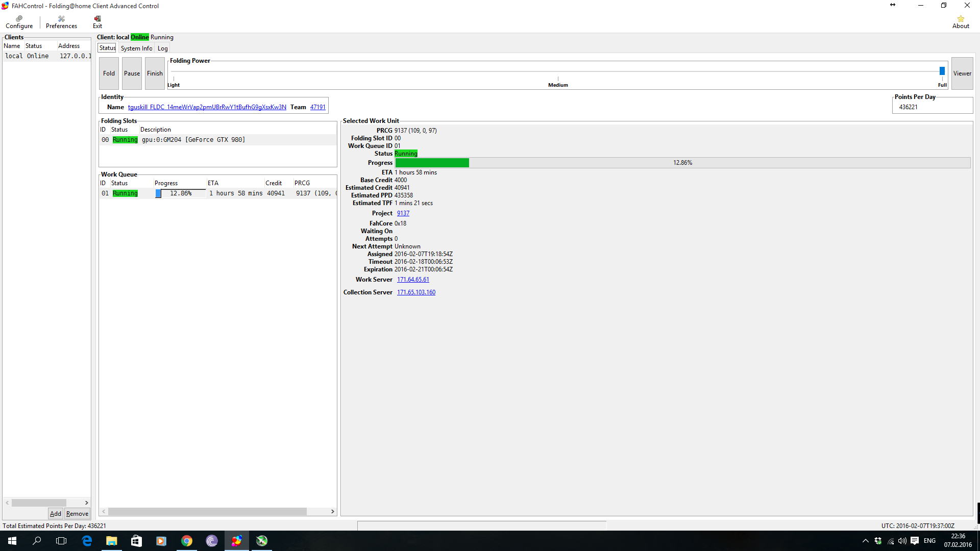Click the Clients list right scroll arrow

[x=86, y=503]
